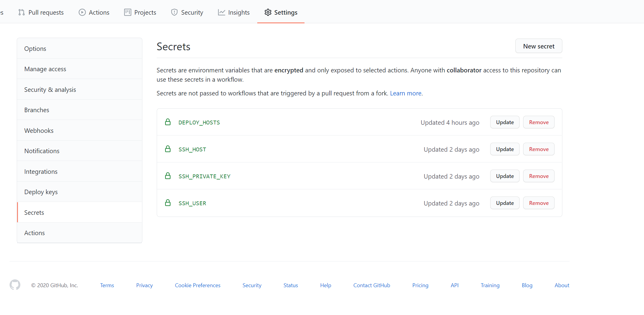Viewport: 644px width, 315px height.
Task: Open Notifications settings
Action: point(80,151)
